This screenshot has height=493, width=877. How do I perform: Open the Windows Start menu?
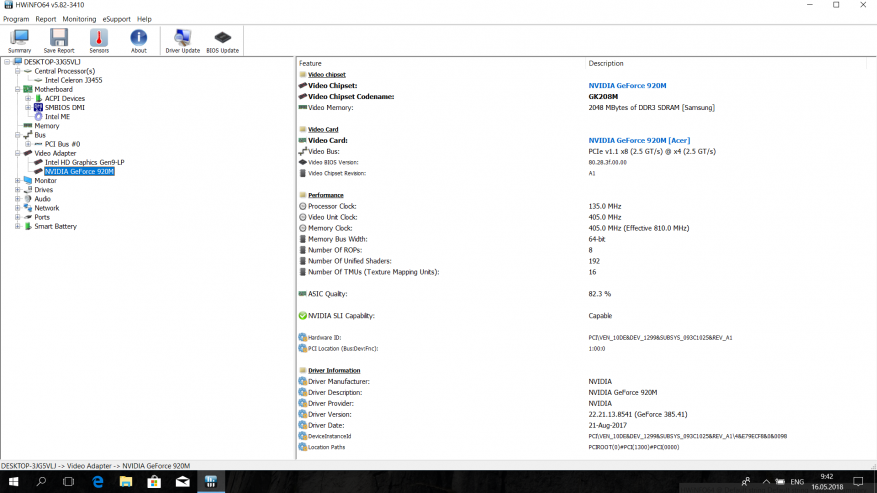pyautogui.click(x=13, y=481)
